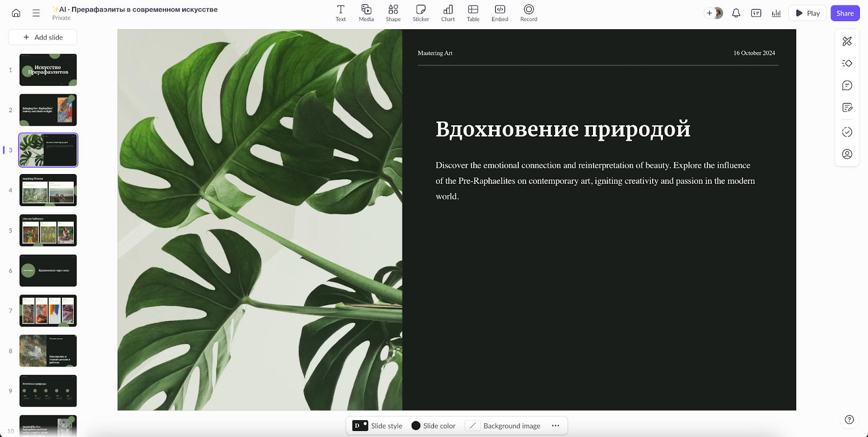Open the Embed tool

(500, 13)
